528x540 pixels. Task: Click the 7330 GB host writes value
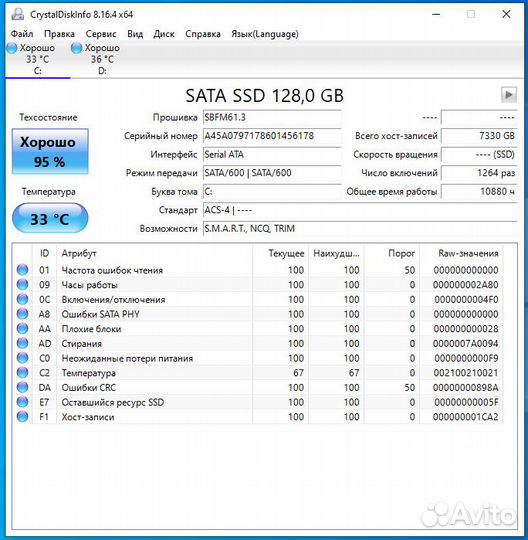[479, 136]
